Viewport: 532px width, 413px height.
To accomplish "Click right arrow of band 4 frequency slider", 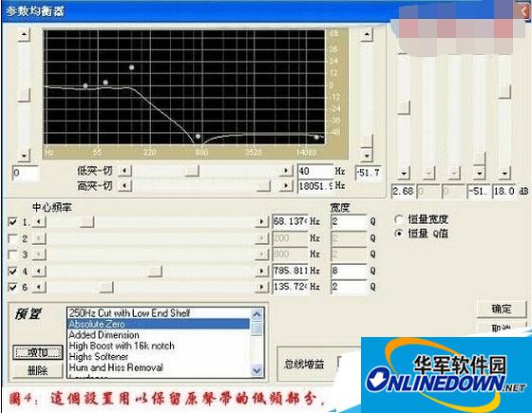I will tap(261, 272).
